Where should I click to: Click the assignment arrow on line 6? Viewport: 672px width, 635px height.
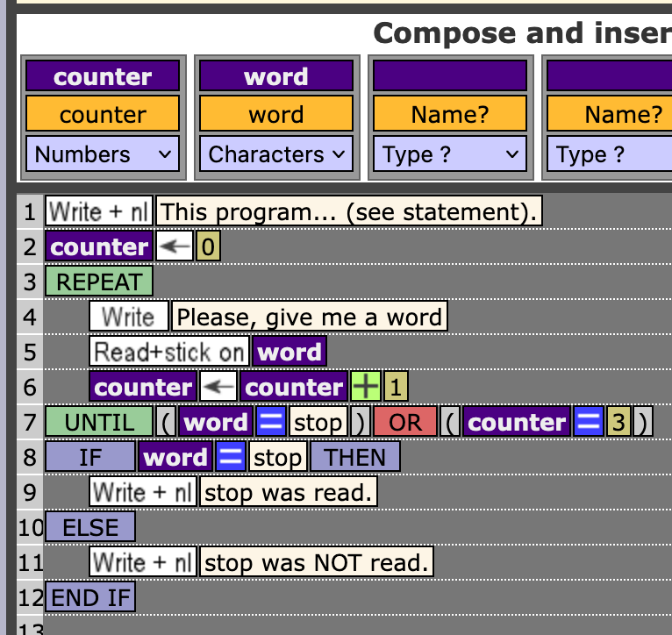pos(218,388)
